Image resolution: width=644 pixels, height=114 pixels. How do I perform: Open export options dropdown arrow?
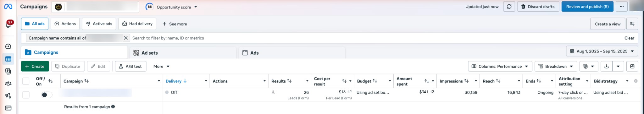coord(618,66)
